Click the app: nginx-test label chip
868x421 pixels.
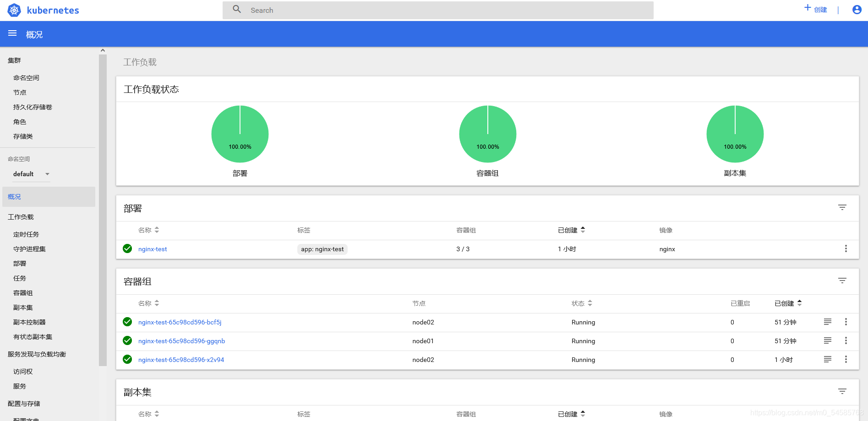(322, 249)
